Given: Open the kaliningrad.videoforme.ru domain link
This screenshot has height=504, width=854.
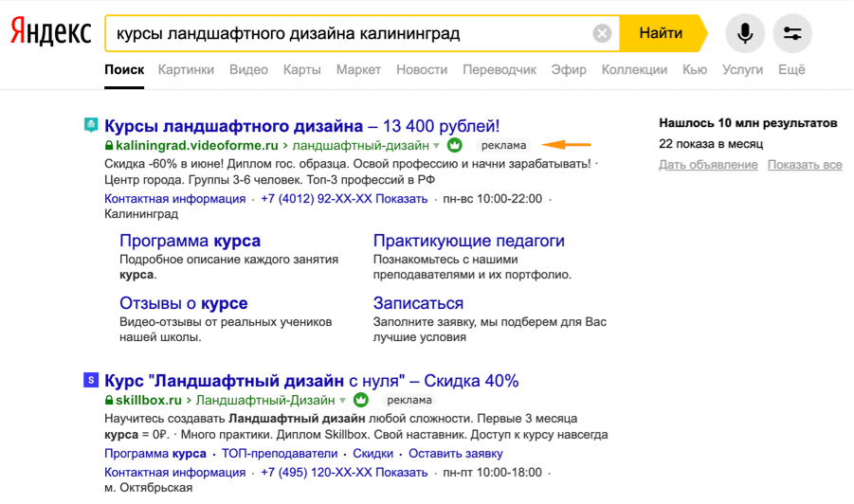Looking at the screenshot, I should pos(196,145).
